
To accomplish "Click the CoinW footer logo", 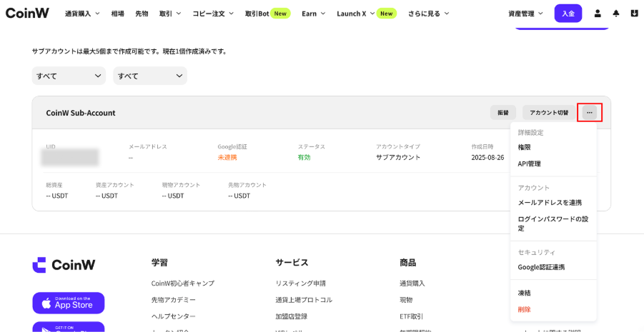I will pos(64,265).
